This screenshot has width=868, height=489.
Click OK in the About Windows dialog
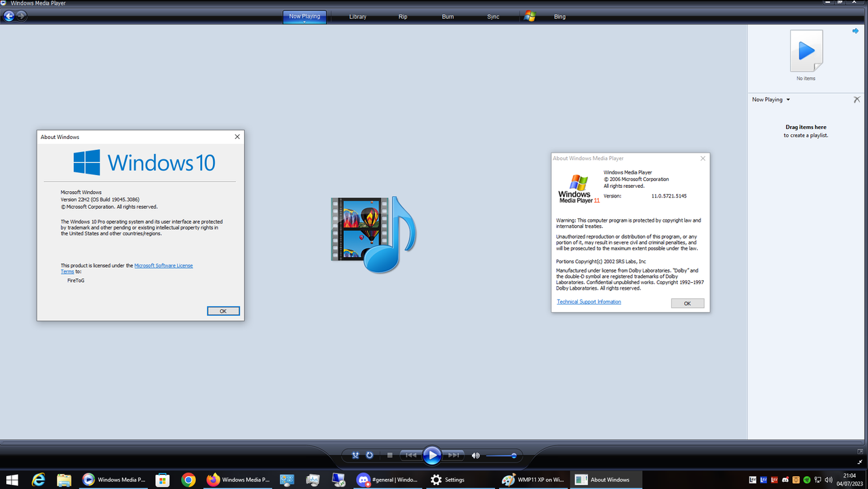point(223,311)
